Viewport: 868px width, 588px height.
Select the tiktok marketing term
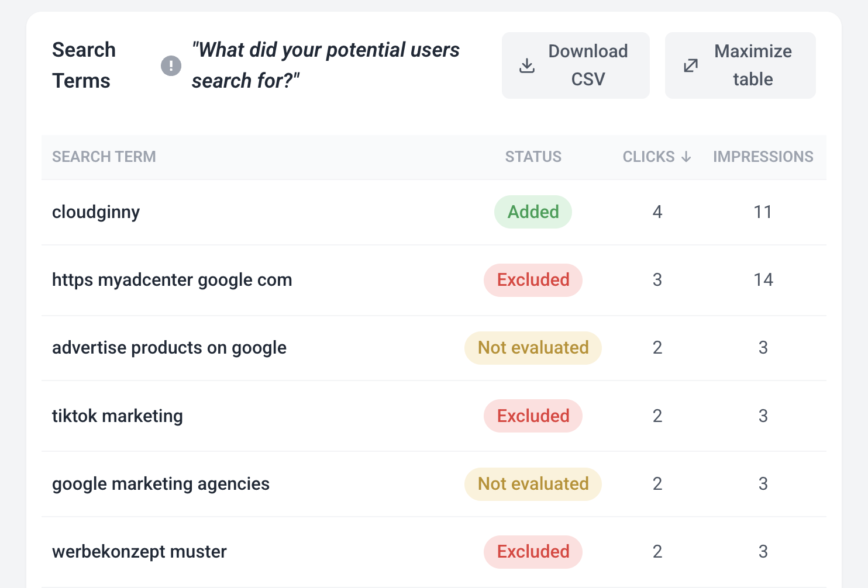tap(118, 416)
